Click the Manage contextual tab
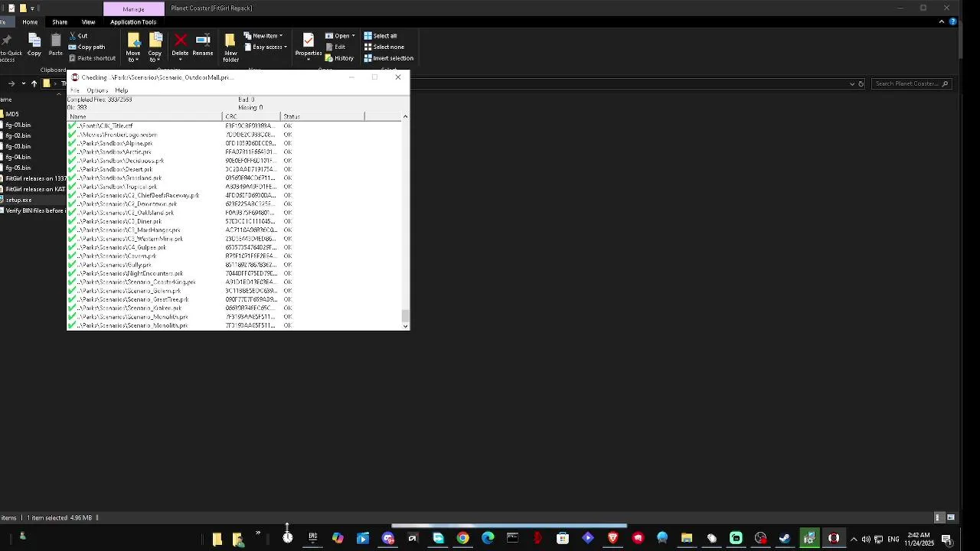This screenshot has width=980, height=551. click(133, 8)
